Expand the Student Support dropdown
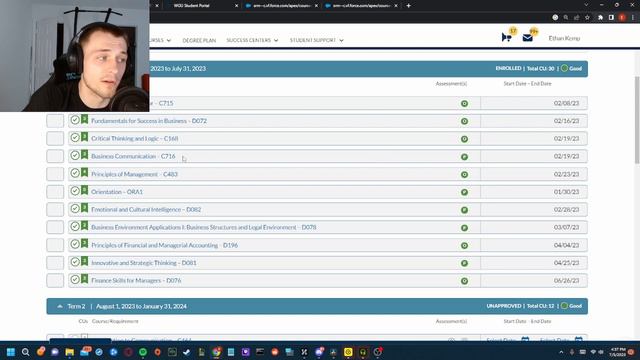640x360 pixels. (x=341, y=40)
